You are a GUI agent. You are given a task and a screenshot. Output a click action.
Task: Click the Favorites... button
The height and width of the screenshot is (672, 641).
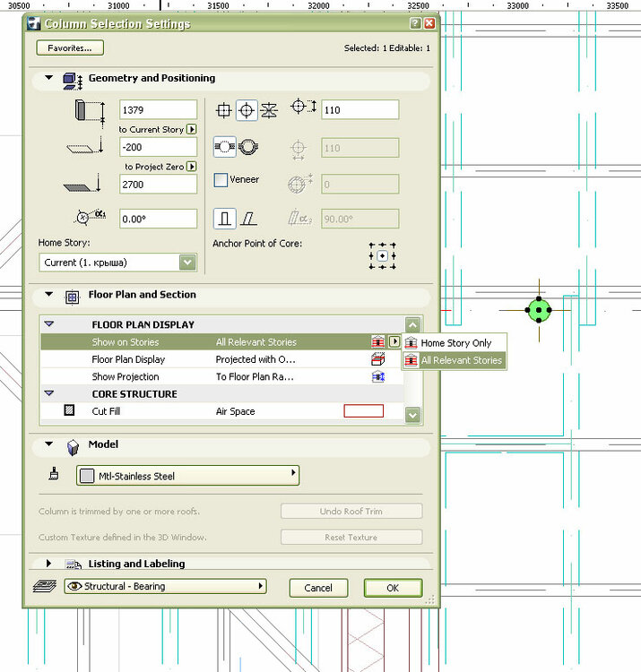click(70, 48)
